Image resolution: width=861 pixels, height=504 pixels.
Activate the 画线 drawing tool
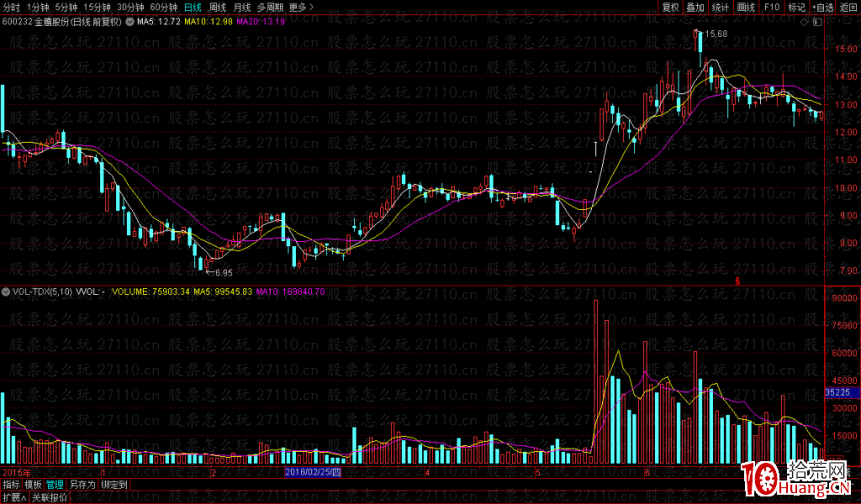click(x=746, y=7)
